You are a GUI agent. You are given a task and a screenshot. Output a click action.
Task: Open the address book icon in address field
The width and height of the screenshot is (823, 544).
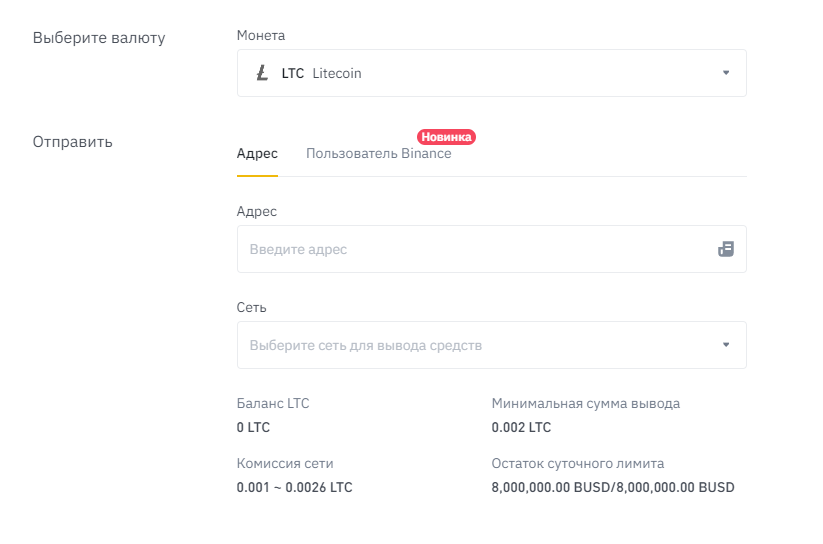coord(726,249)
